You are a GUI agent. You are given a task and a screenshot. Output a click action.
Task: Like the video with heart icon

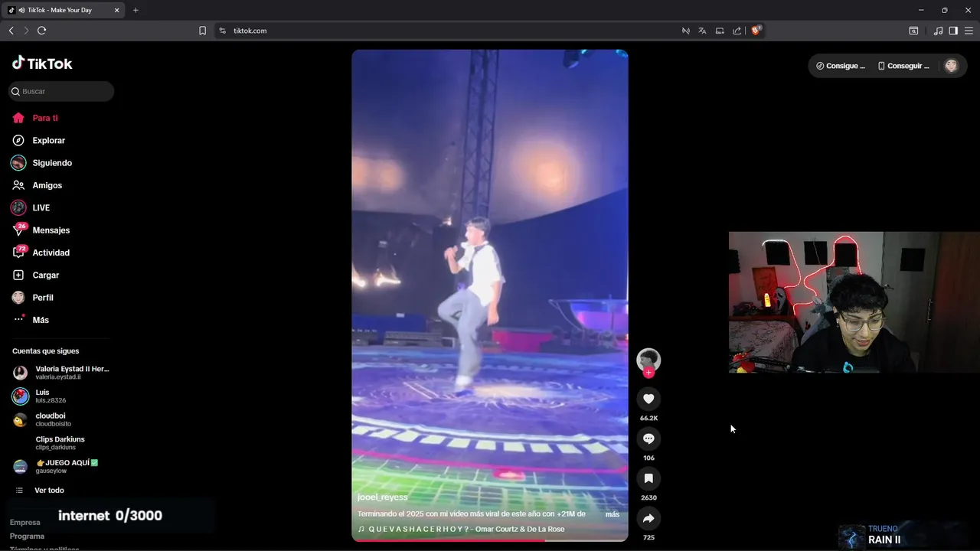pyautogui.click(x=648, y=399)
